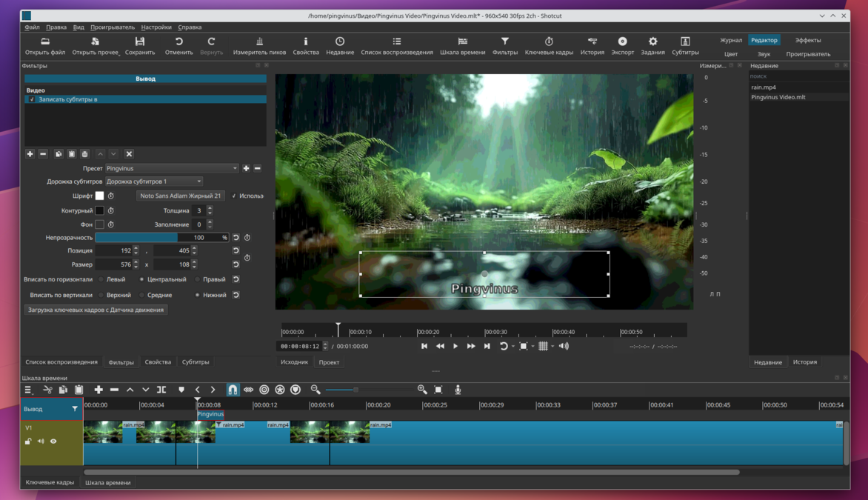The width and height of the screenshot is (868, 500).
Task: Add a filter with the plus icon
Action: (30, 154)
